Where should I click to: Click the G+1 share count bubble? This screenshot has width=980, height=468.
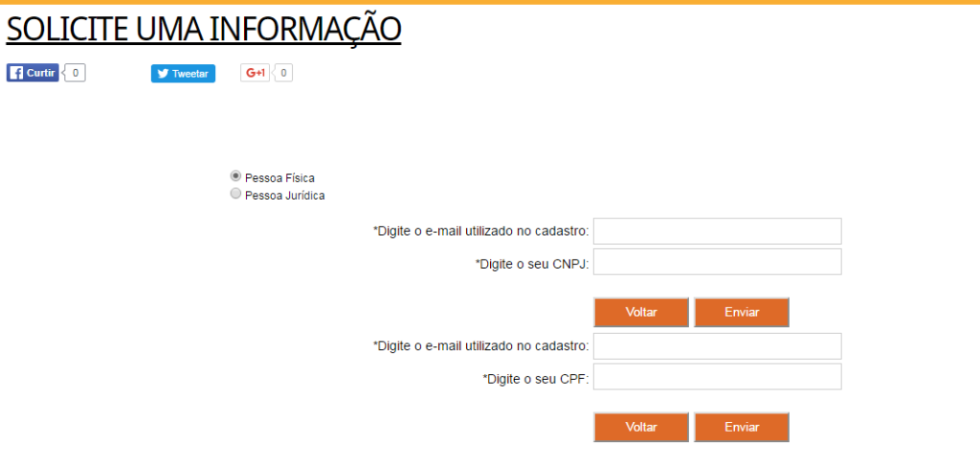tap(284, 73)
